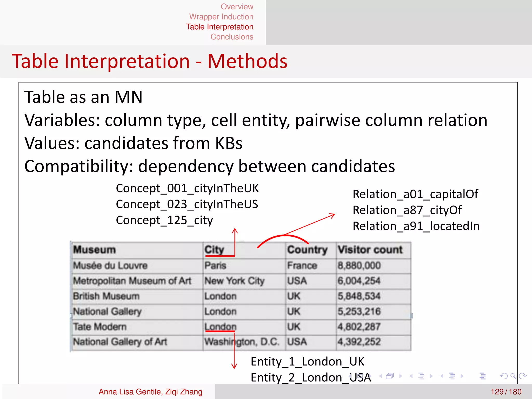The width and height of the screenshot is (532, 399).
Task: Click the presentation outline icon
Action: coord(483,376)
